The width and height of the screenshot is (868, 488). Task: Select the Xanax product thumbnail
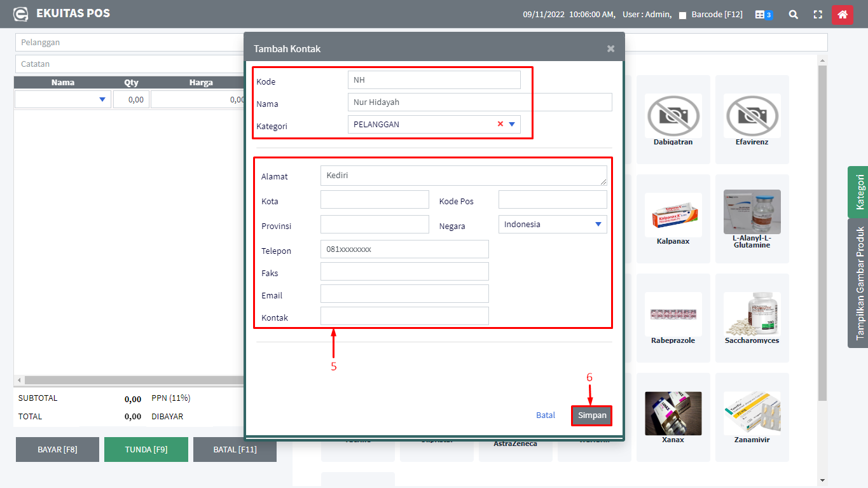tap(673, 413)
